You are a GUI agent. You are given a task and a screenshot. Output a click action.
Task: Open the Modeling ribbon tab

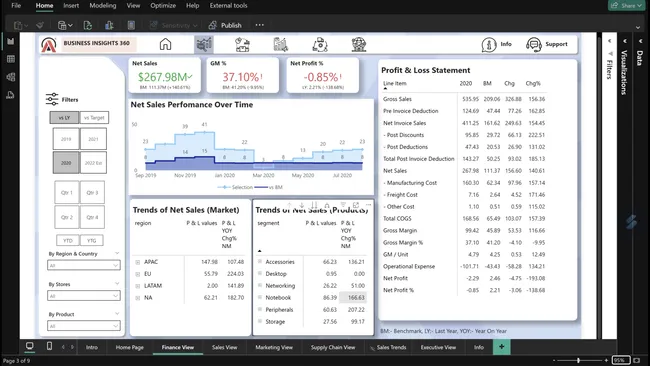103,5
